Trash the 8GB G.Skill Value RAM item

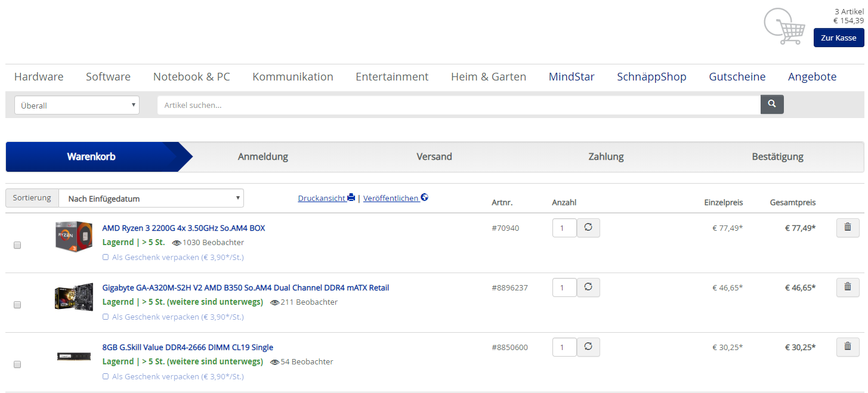click(x=848, y=347)
